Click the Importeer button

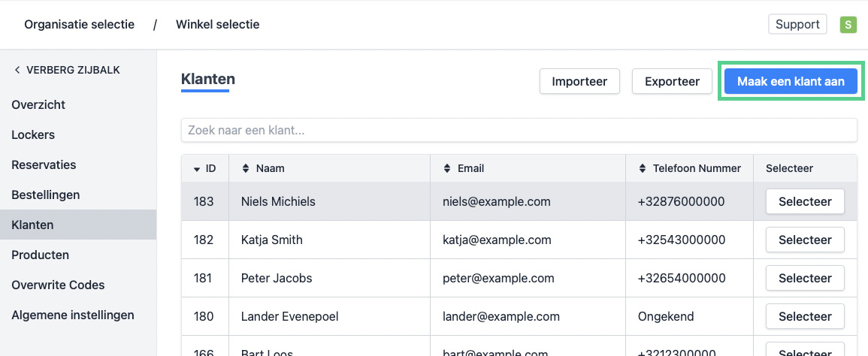579,82
